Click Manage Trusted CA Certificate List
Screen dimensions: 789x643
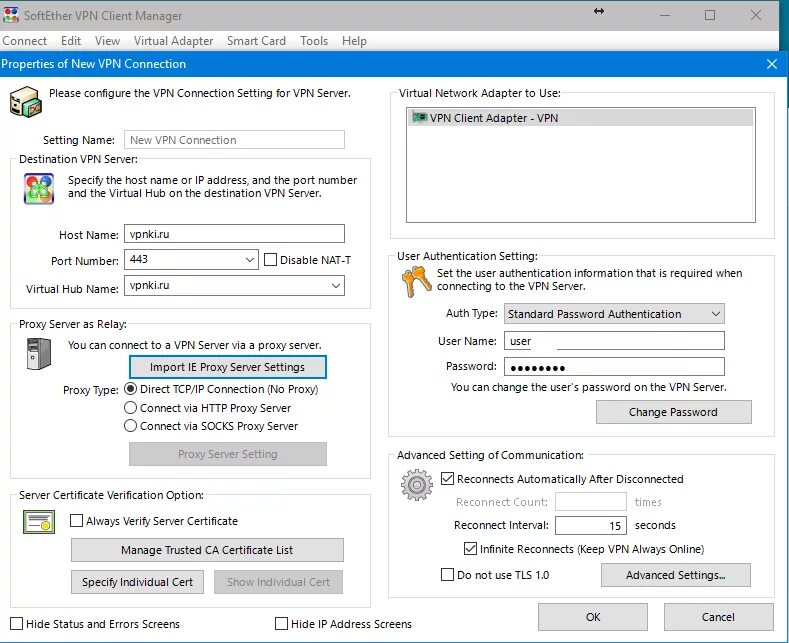[207, 550]
